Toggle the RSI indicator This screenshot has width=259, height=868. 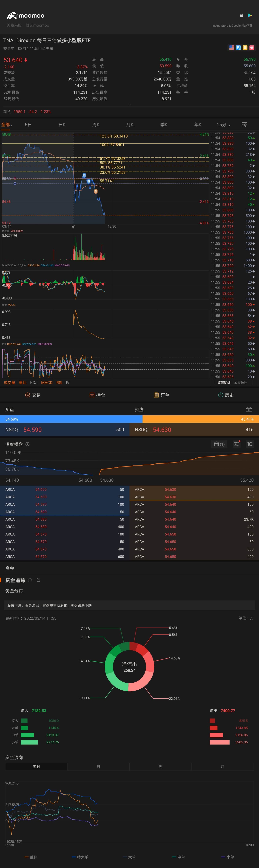(59, 382)
